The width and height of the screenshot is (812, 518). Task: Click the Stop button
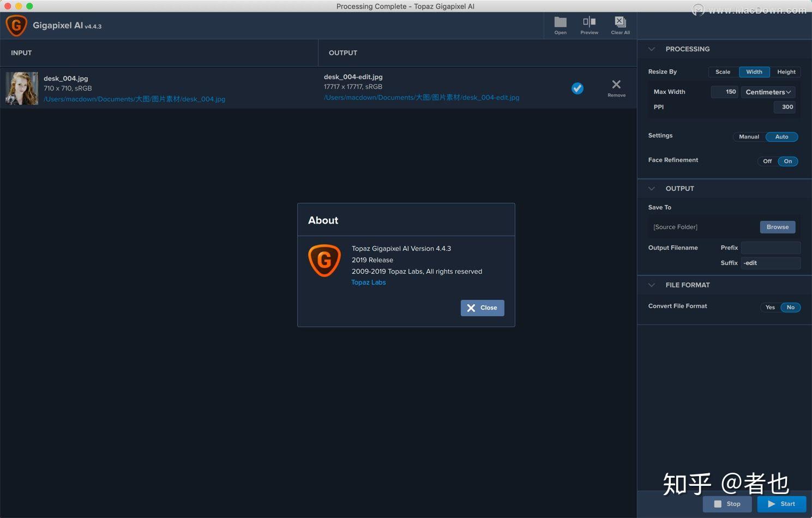point(727,504)
